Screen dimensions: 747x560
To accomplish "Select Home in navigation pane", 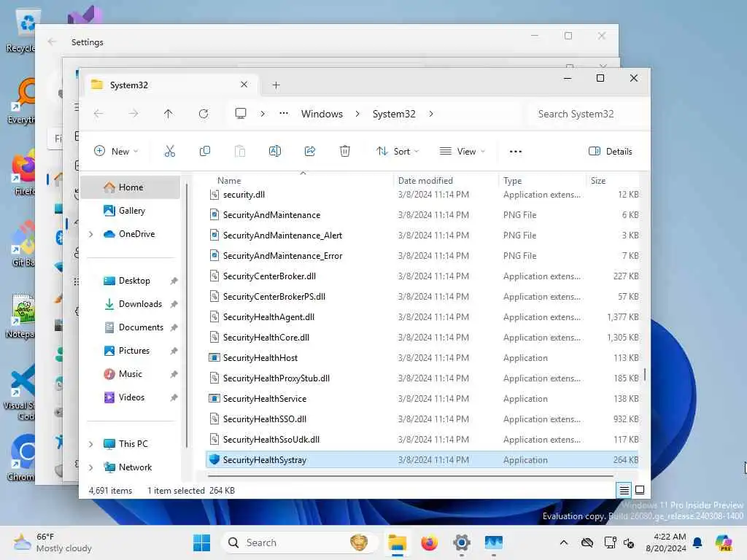I will pos(131,187).
